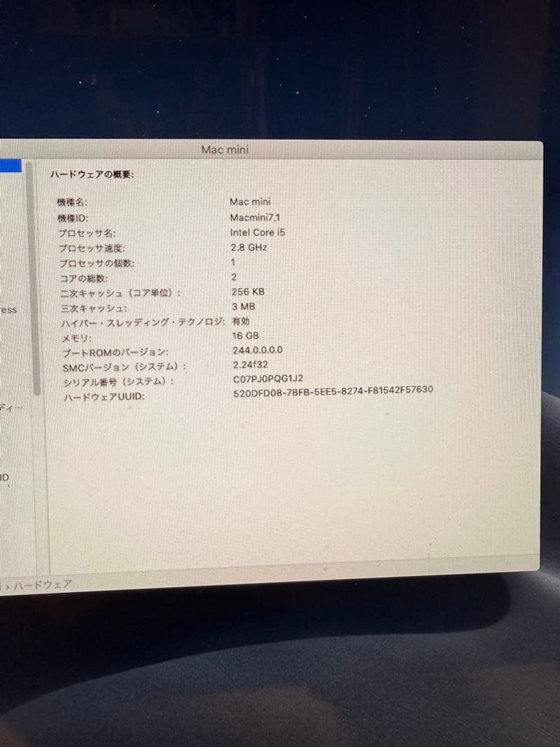Image resolution: width=560 pixels, height=747 pixels.
Task: Select the highlighted blue sidebar entry
Action: [11, 165]
